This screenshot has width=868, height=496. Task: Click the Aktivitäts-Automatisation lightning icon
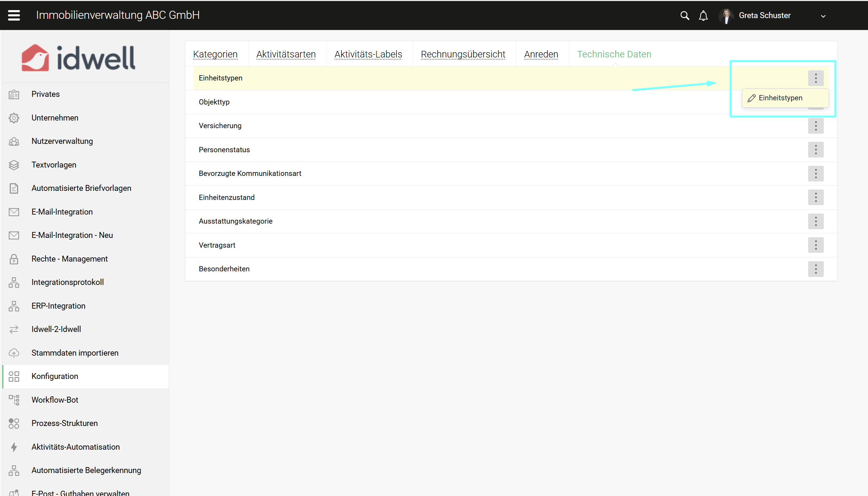click(14, 447)
